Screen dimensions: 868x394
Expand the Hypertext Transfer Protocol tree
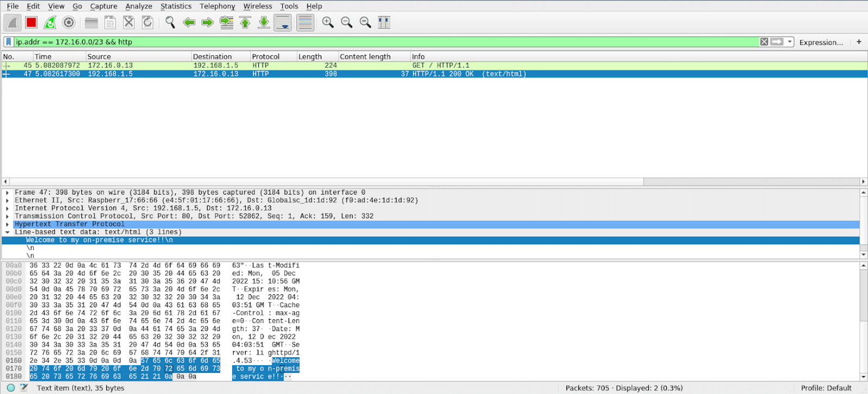[x=8, y=224]
